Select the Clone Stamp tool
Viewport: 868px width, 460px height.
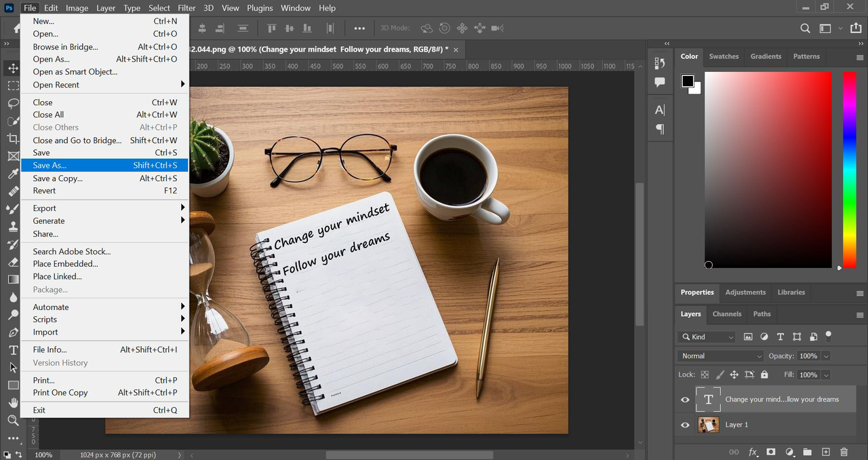pos(13,227)
